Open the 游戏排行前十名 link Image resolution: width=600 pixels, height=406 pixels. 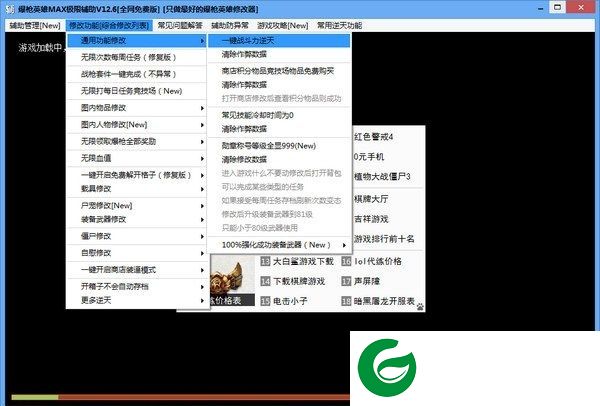[384, 239]
